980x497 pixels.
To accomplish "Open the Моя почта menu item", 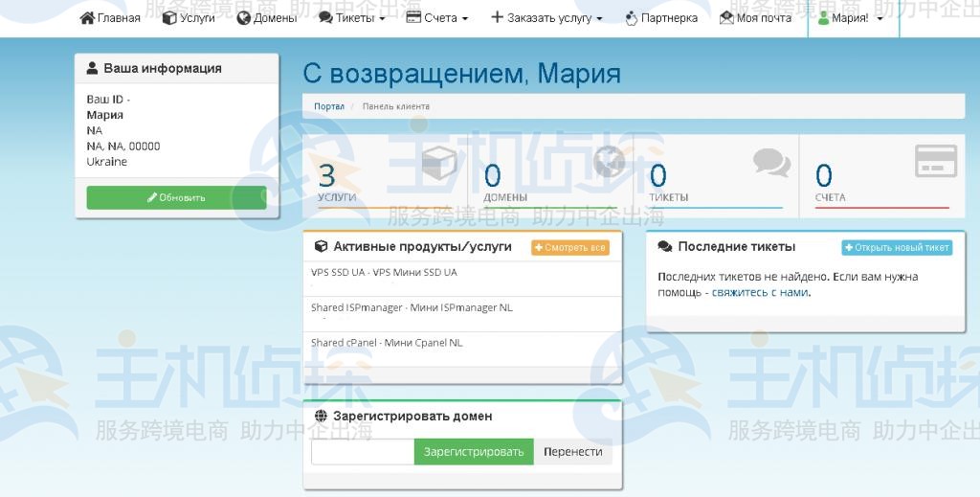I will [756, 18].
